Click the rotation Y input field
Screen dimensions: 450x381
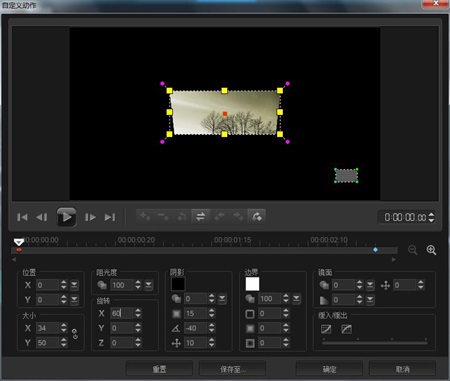coord(122,328)
